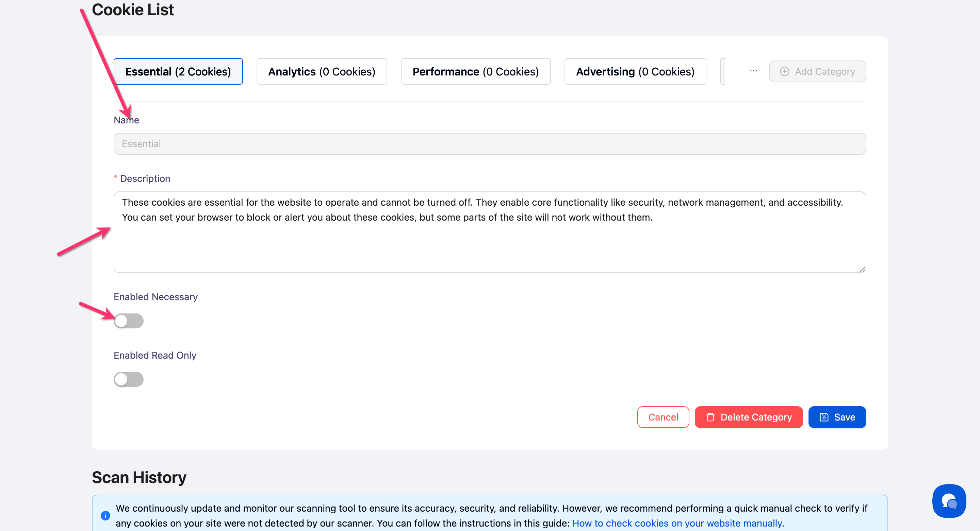Switch to the Advertising (0 Cookies) tab
Image resolution: width=980 pixels, height=531 pixels.
click(x=635, y=71)
